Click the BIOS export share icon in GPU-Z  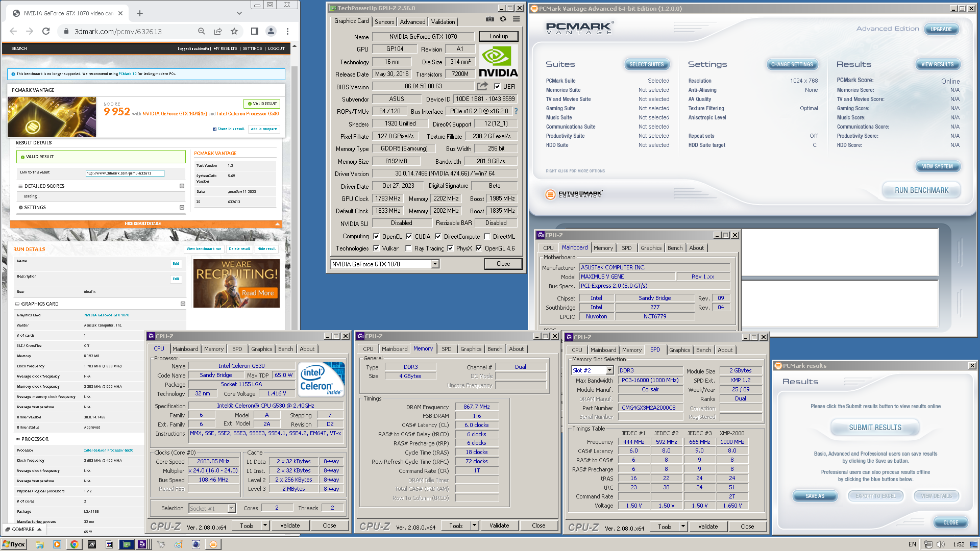tap(482, 86)
